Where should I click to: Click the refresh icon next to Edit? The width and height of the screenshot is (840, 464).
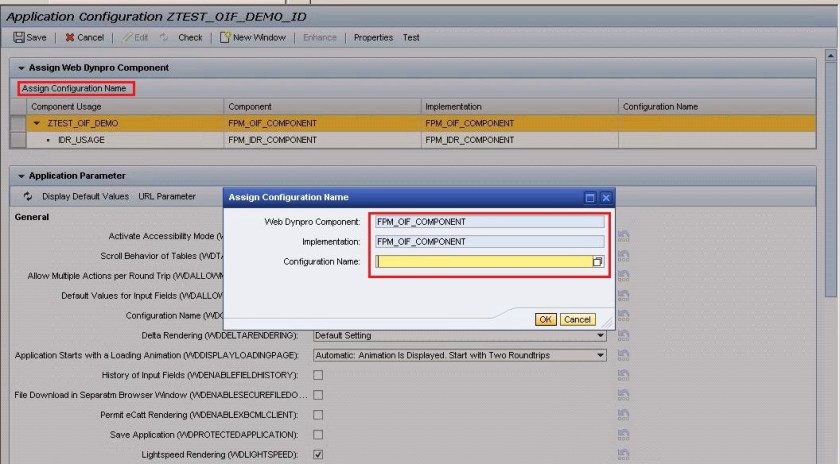(x=164, y=38)
